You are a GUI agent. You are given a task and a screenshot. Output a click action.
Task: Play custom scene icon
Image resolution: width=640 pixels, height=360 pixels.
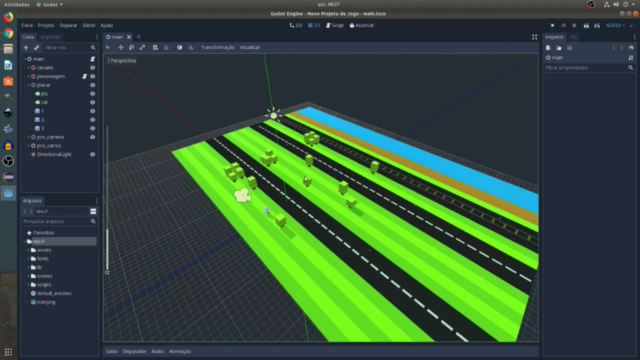(x=597, y=25)
